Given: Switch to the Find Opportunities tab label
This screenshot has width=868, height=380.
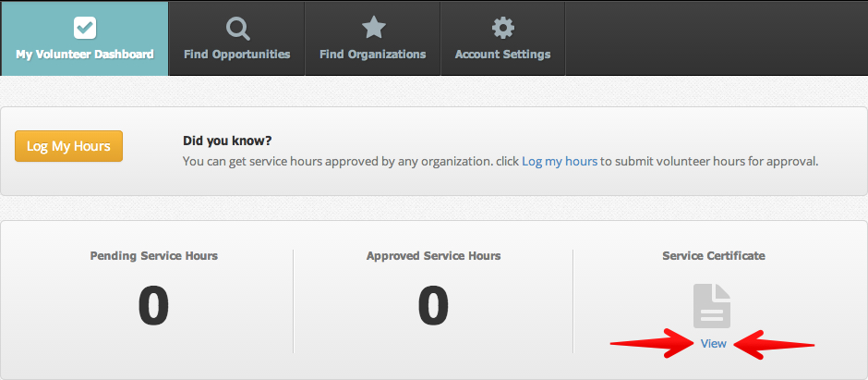Looking at the screenshot, I should [237, 55].
